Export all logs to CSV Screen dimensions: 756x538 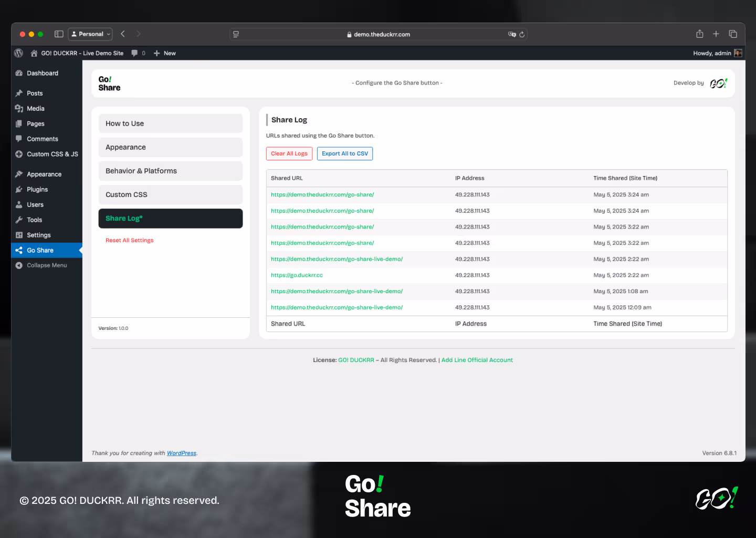(x=345, y=154)
